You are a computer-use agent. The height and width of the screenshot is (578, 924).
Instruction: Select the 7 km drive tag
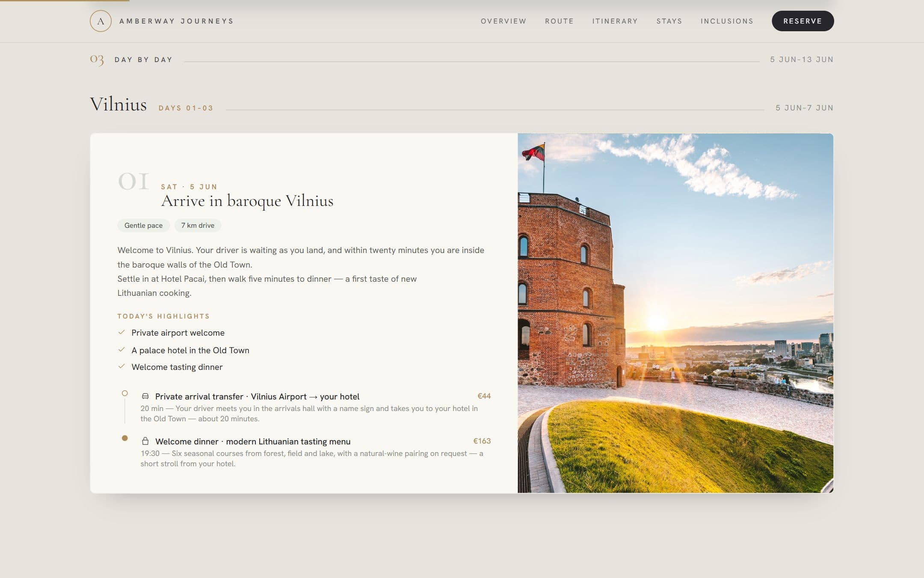(x=198, y=226)
